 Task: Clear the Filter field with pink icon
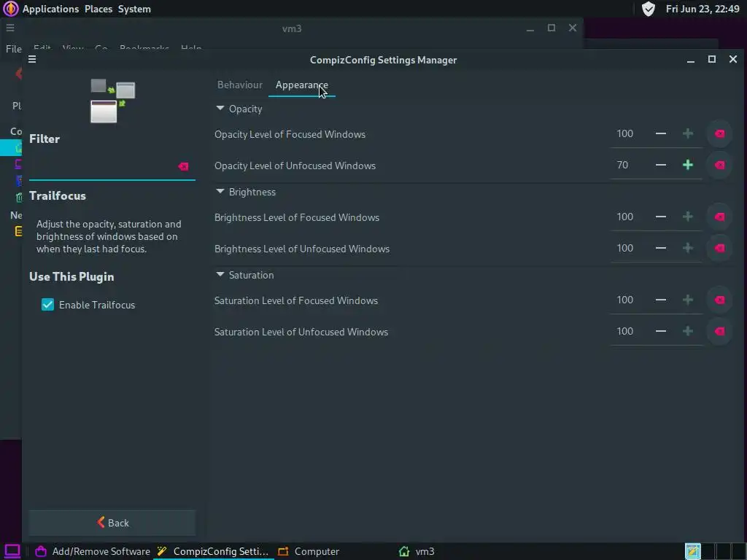tap(183, 166)
